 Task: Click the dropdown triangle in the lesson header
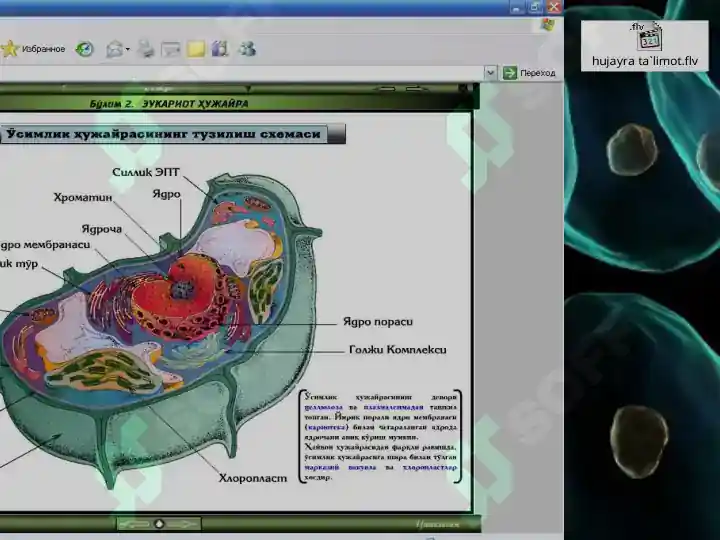click(x=248, y=88)
